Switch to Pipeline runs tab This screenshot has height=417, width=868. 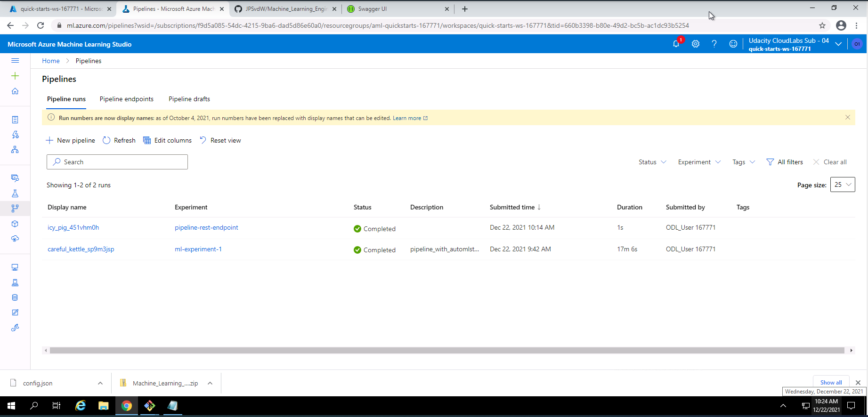pos(66,99)
